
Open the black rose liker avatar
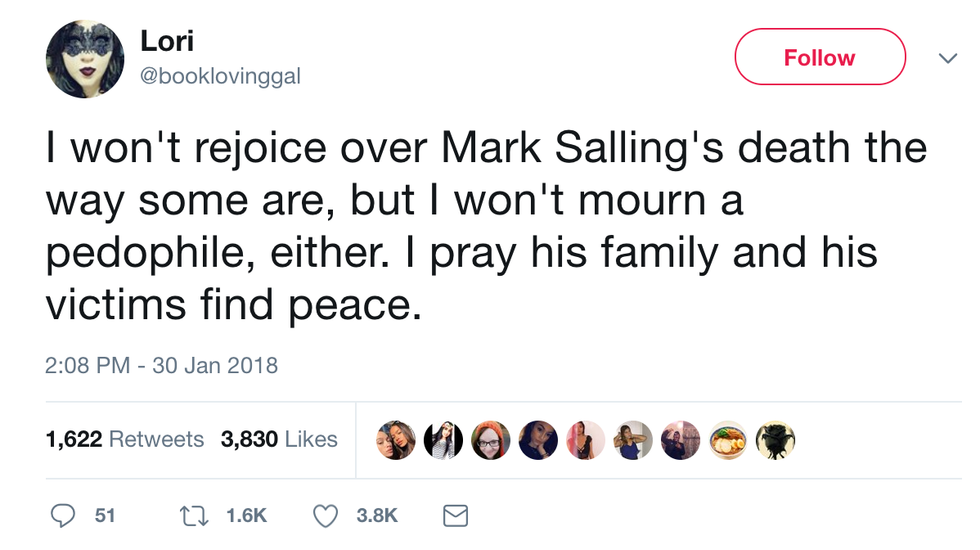[775, 440]
